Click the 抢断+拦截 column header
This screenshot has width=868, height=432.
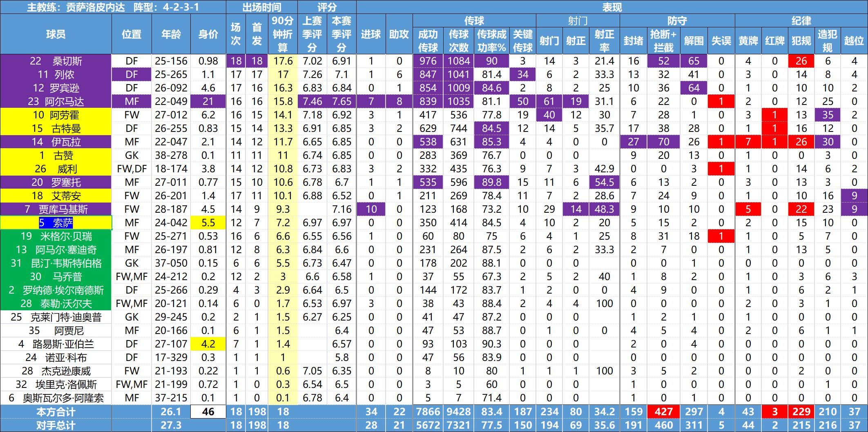pyautogui.click(x=664, y=41)
